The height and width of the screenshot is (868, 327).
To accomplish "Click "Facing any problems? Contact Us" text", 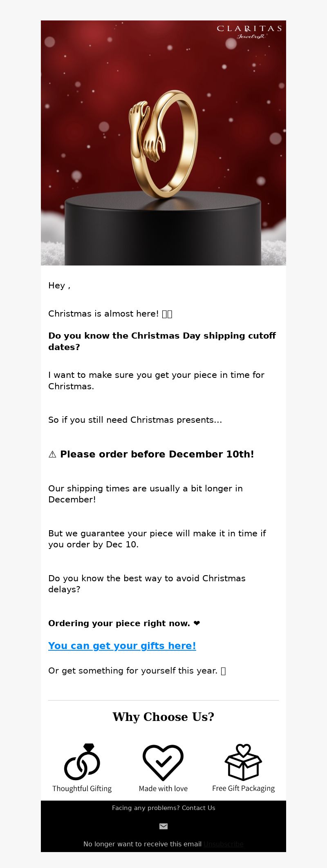I will click(163, 808).
